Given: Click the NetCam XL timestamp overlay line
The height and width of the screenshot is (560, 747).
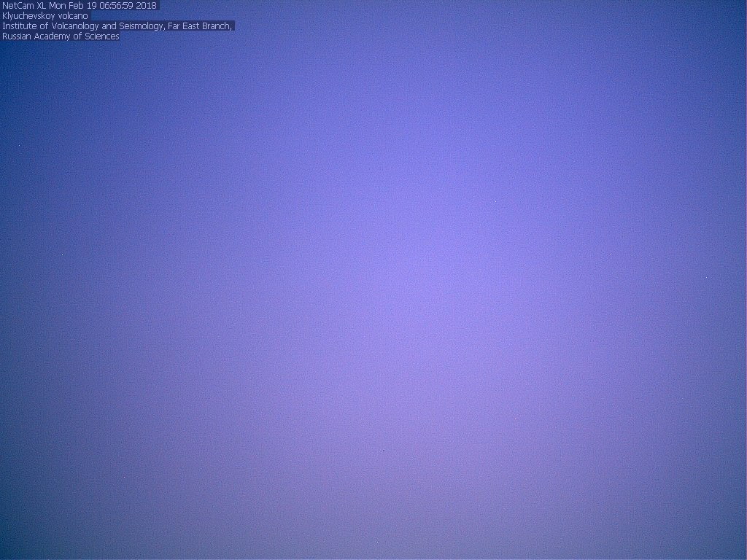Looking at the screenshot, I should point(79,6).
